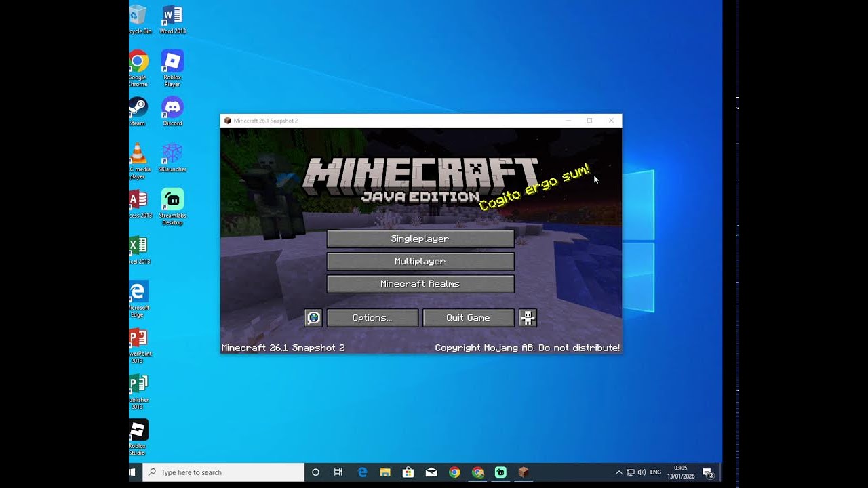Open Discord desktop shortcut

click(x=172, y=111)
